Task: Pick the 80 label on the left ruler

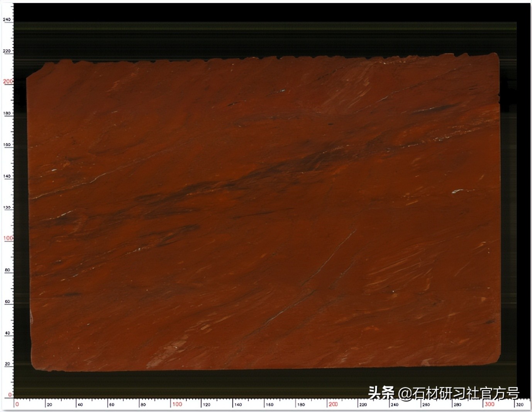Action: pos(8,270)
